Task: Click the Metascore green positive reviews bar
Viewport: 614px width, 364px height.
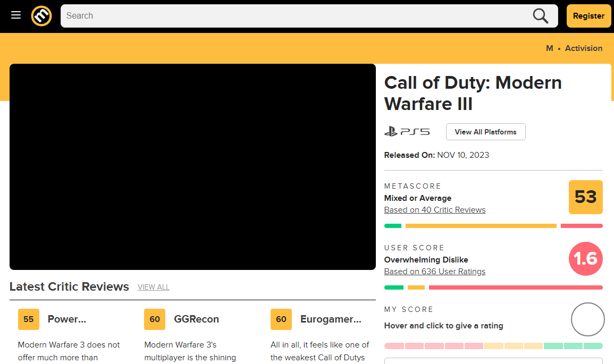Action: click(x=393, y=226)
